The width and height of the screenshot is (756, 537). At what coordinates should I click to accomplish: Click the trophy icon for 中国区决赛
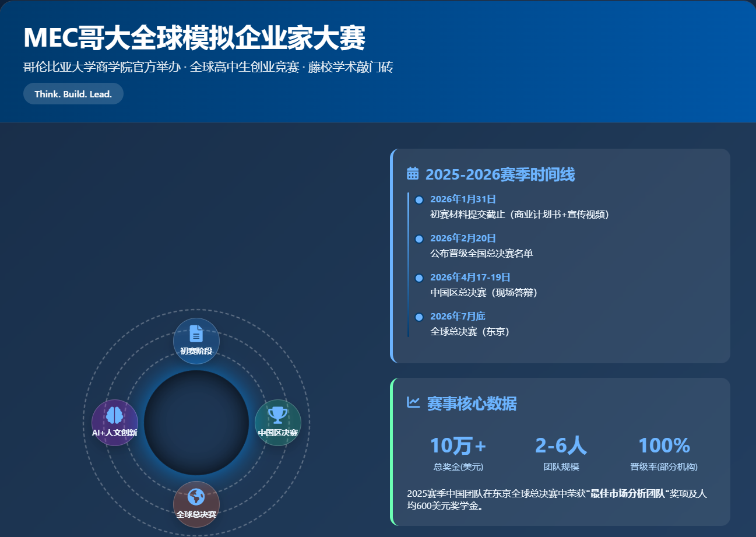click(x=278, y=415)
